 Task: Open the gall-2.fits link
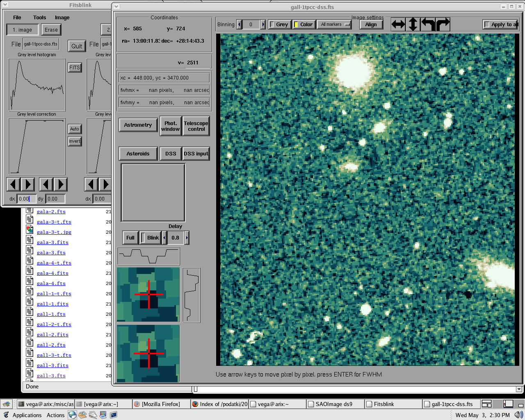[x=52, y=335]
